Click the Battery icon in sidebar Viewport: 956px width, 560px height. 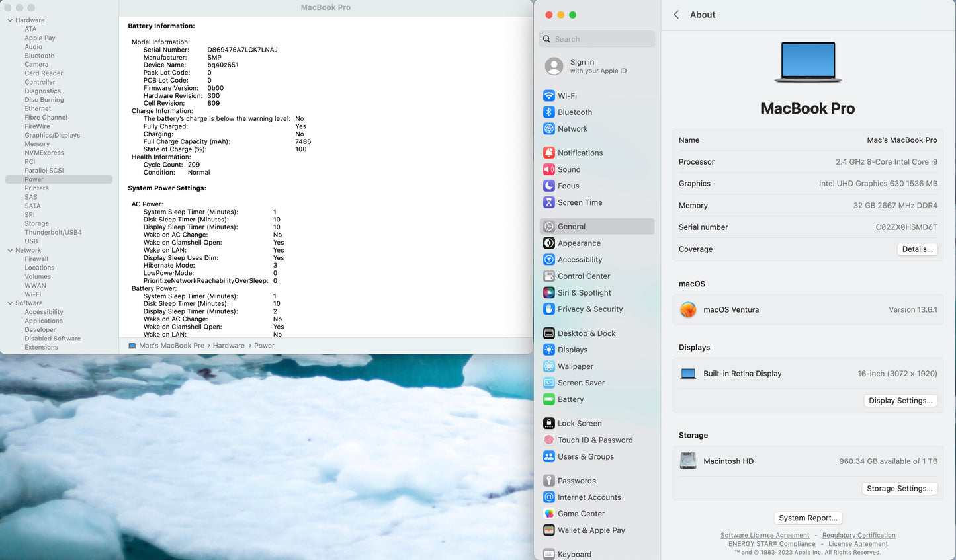point(548,399)
